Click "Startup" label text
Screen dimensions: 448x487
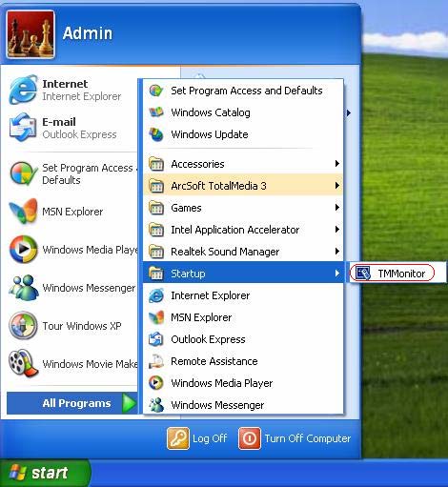click(x=188, y=274)
